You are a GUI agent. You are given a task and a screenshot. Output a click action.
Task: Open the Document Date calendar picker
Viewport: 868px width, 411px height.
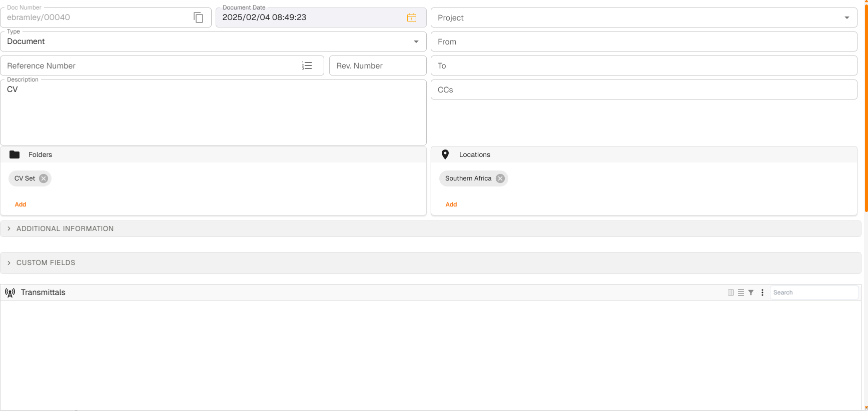[x=411, y=17]
